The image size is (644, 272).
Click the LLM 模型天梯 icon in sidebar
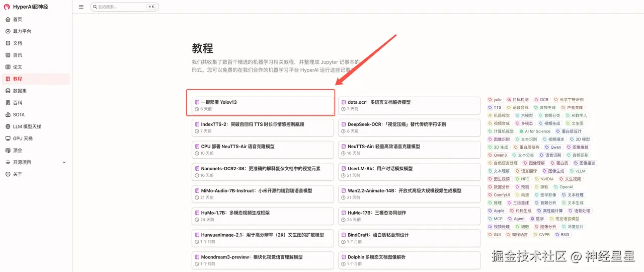click(8, 126)
